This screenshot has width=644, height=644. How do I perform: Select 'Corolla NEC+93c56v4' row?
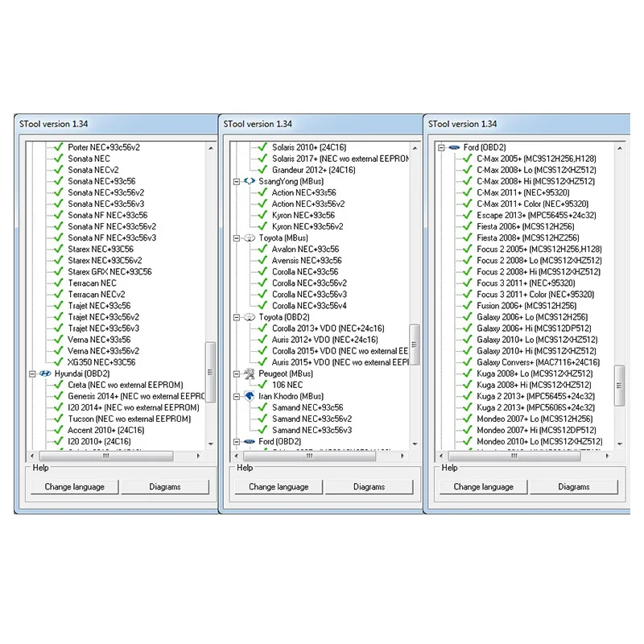309,306
